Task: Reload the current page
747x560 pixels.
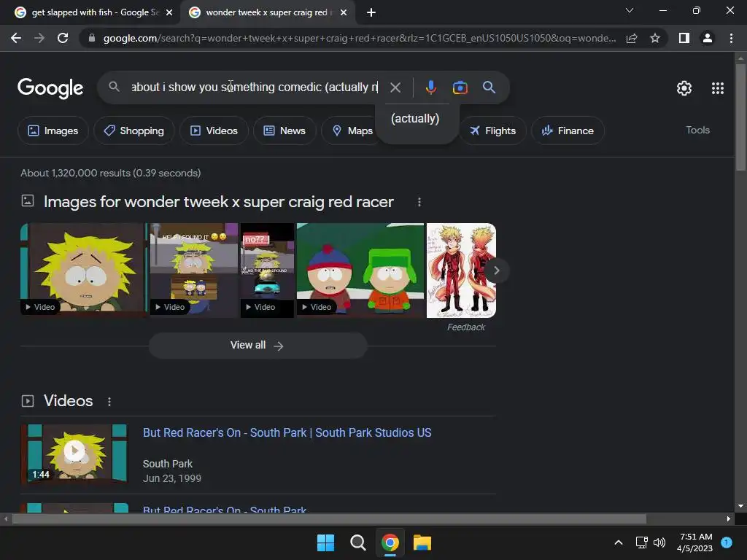Action: pyautogui.click(x=63, y=38)
